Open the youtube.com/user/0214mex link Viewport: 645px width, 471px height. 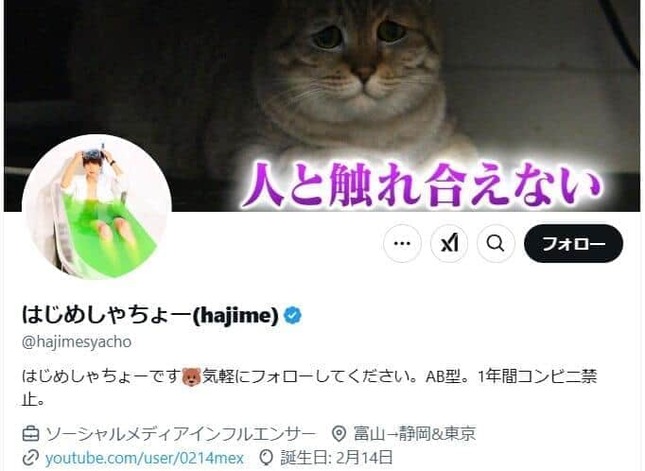[144, 458]
